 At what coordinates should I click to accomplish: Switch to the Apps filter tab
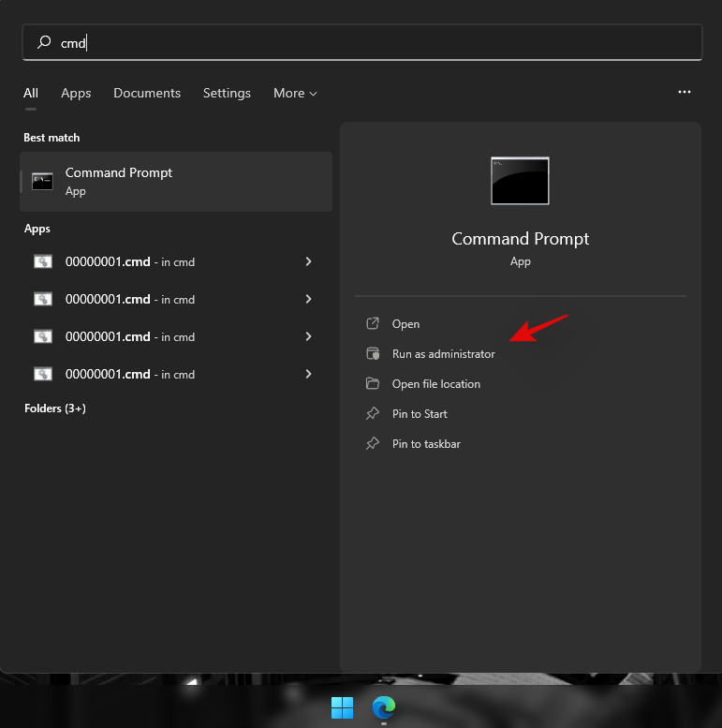point(76,93)
